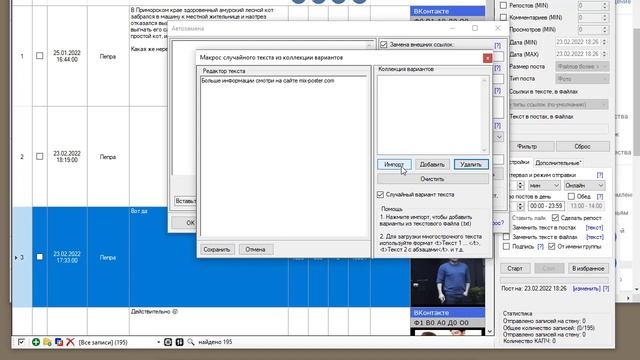640x360 pixels.
Task: Click inside the Редактор текста text area
Action: coord(284,156)
